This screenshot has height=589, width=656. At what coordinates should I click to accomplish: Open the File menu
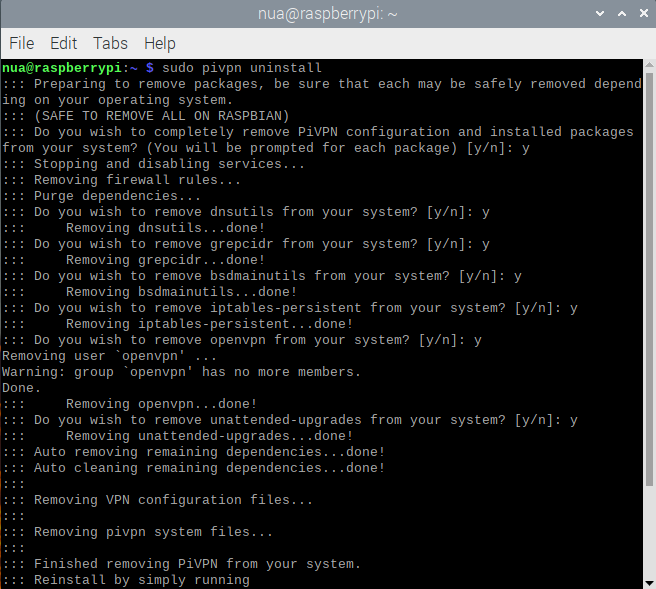point(21,44)
